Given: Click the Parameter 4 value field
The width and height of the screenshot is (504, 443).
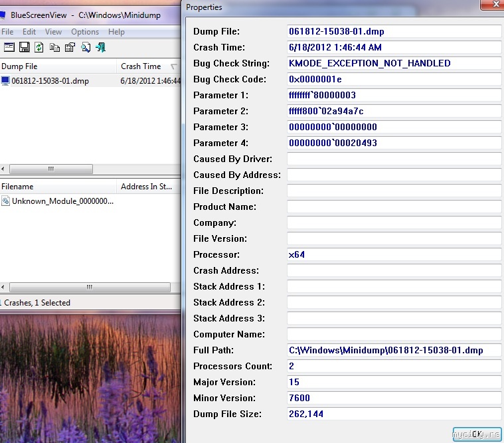Looking at the screenshot, I should 394,143.
